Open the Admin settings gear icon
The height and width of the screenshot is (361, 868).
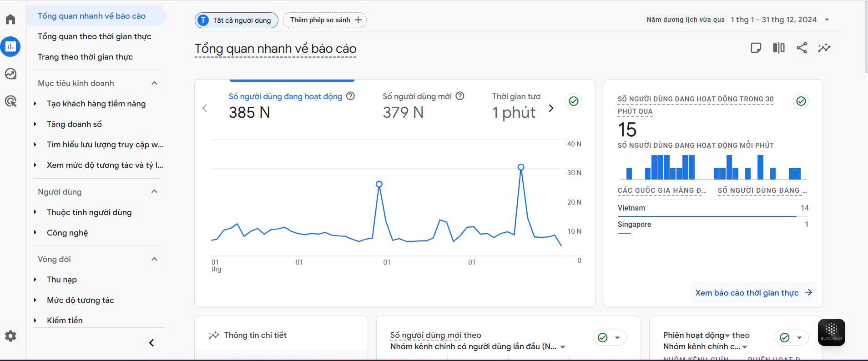pos(10,336)
